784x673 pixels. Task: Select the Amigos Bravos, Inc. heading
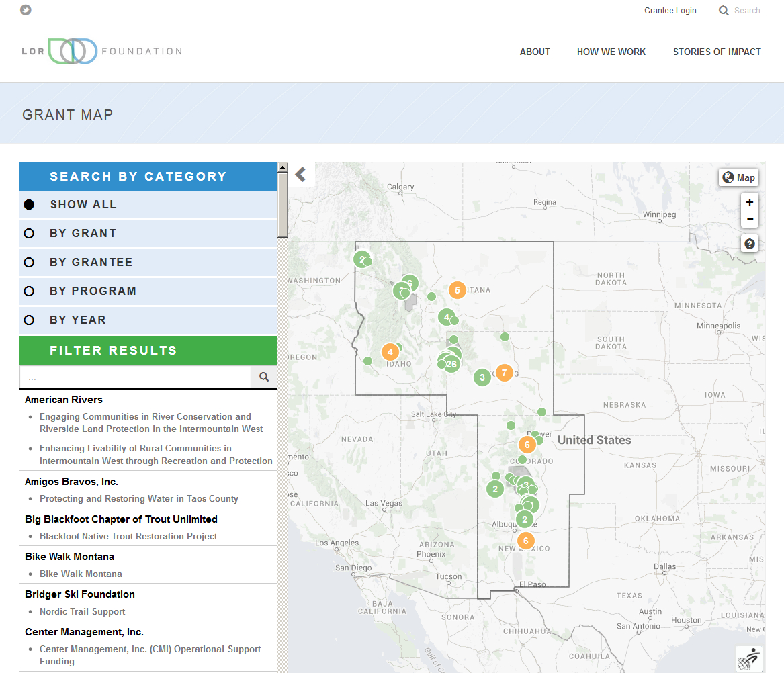(71, 482)
